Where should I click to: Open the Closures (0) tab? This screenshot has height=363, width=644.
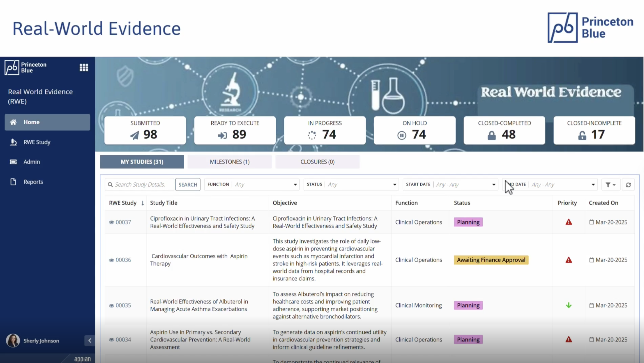[x=317, y=162]
